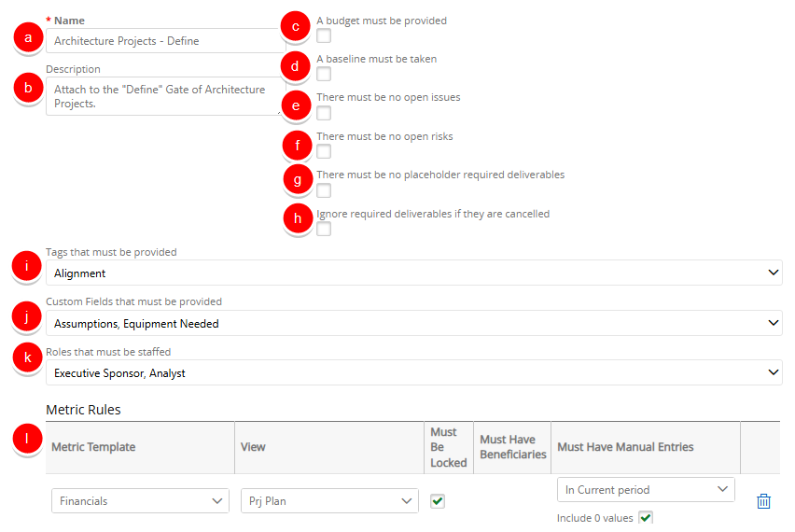Click the red 'i' marker beside Tags
Viewport: 795px width, 532px height.
pyautogui.click(x=28, y=268)
